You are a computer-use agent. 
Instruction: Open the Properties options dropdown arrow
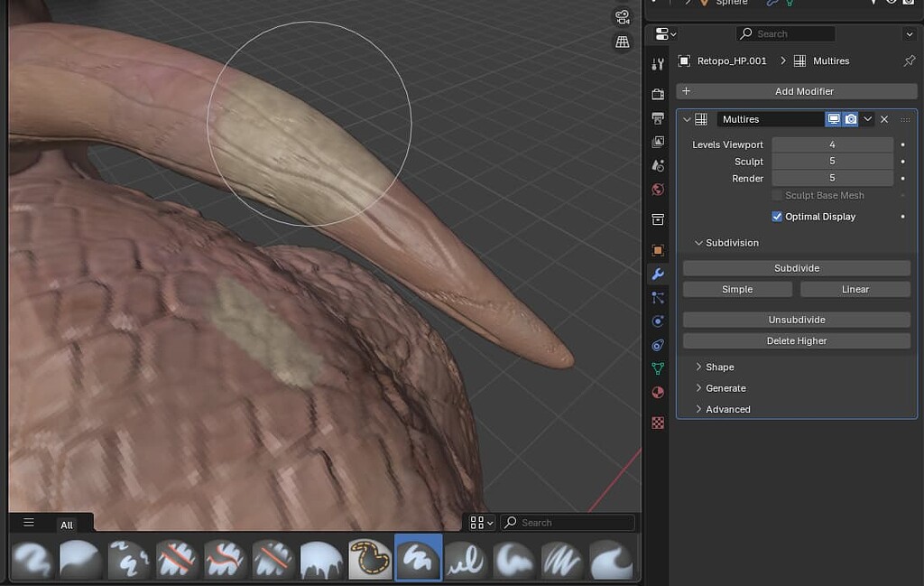point(910,34)
